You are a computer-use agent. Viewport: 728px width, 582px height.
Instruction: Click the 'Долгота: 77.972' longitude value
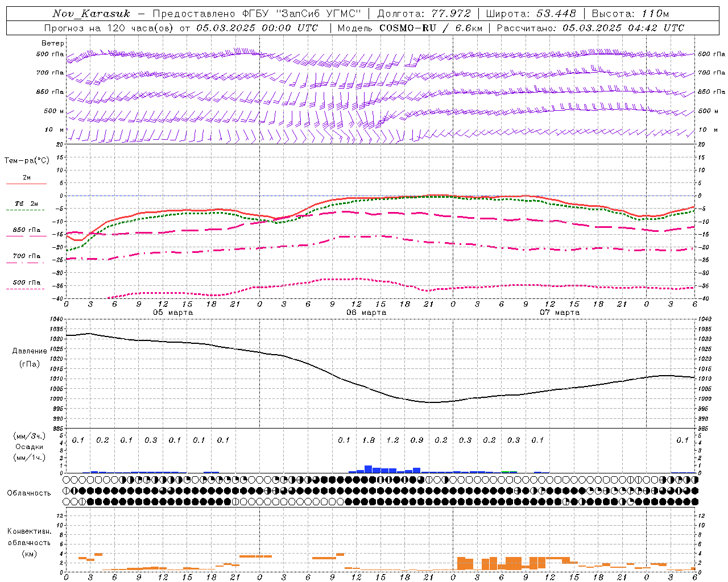(424, 14)
